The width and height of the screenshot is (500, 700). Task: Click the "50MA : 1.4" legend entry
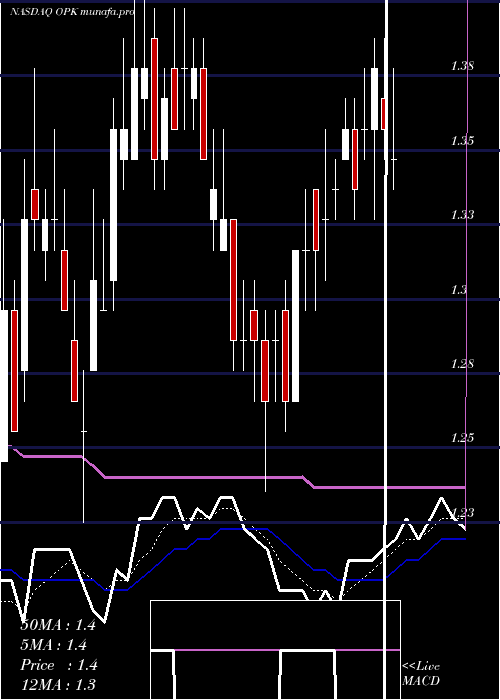click(58, 625)
